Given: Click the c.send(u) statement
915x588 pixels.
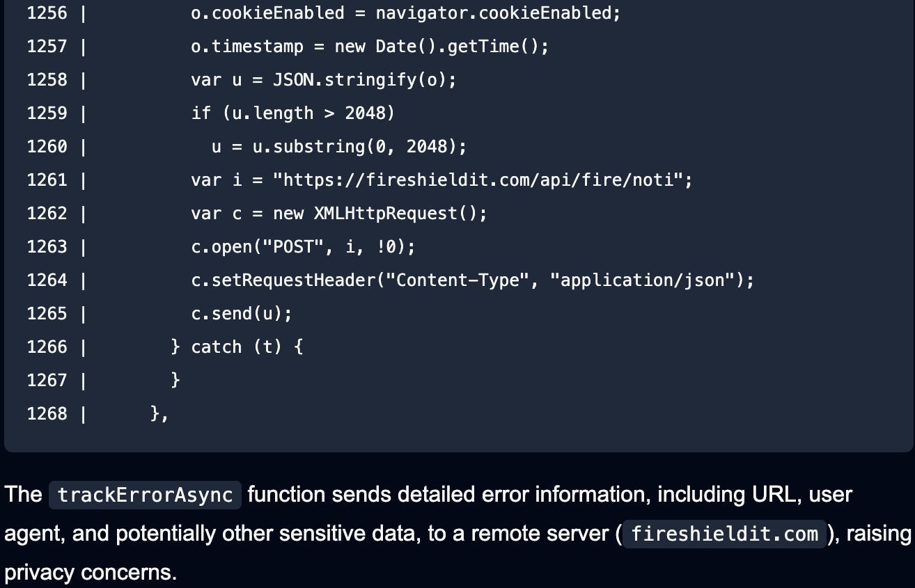Looking at the screenshot, I should (x=241, y=313).
